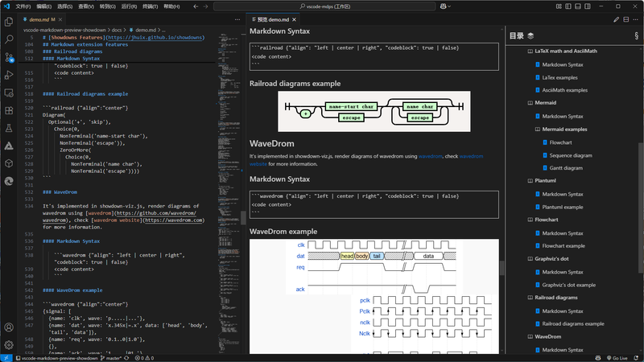The width and height of the screenshot is (644, 362).
Task: Close the demo.md editor tab
Action: point(60,19)
